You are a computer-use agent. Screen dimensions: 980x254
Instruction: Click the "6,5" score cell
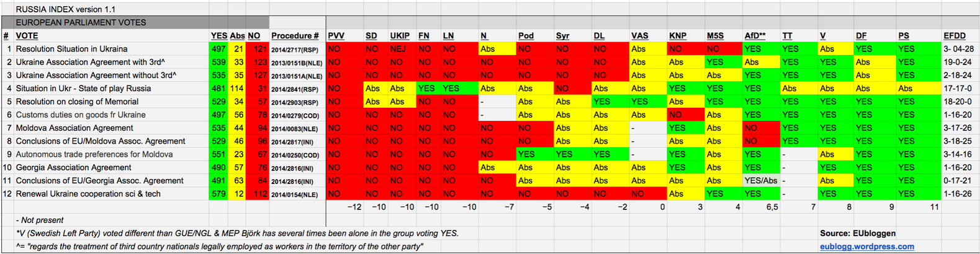771,207
